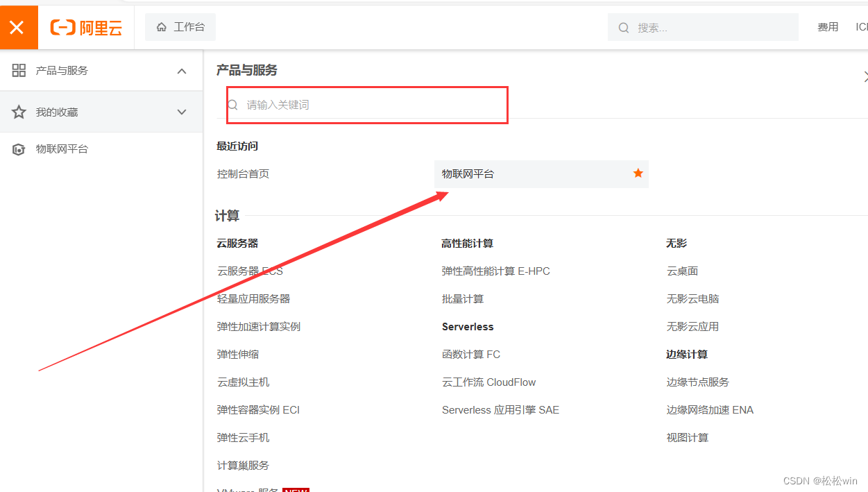868x492 pixels.
Task: Click the 高性能计算 category heading
Action: (467, 243)
